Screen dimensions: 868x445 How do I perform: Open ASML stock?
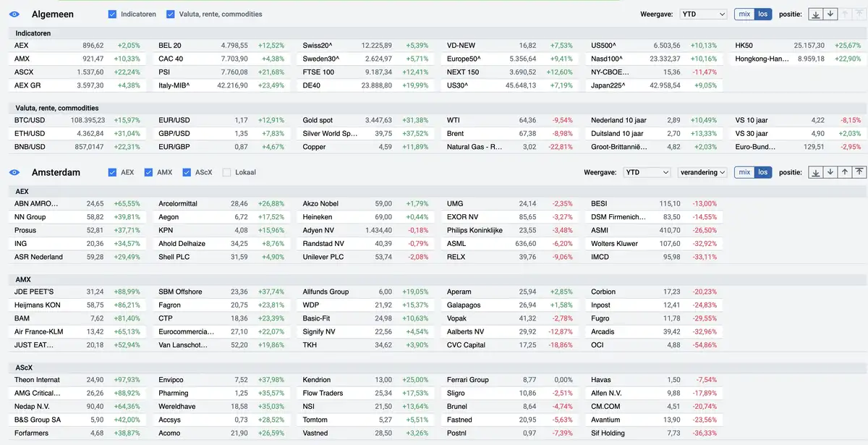pyautogui.click(x=458, y=244)
